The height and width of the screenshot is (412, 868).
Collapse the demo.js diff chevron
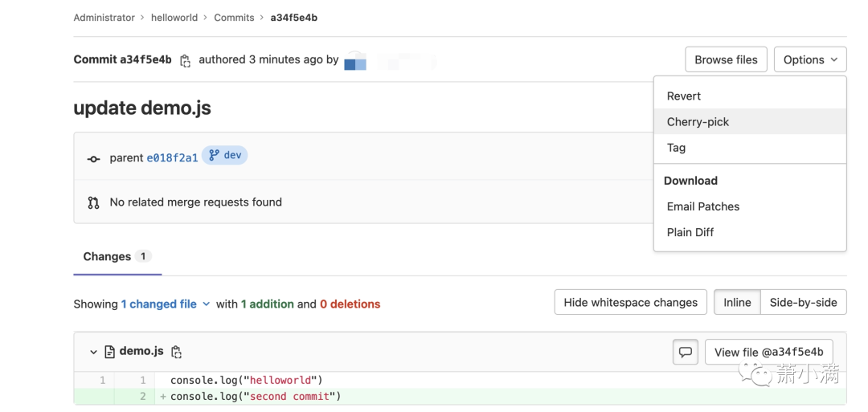[x=93, y=352]
